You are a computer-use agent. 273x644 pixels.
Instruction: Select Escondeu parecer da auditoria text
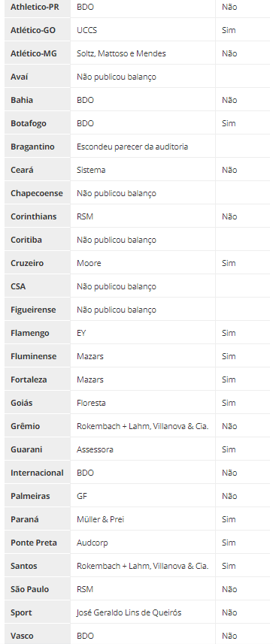click(x=132, y=147)
